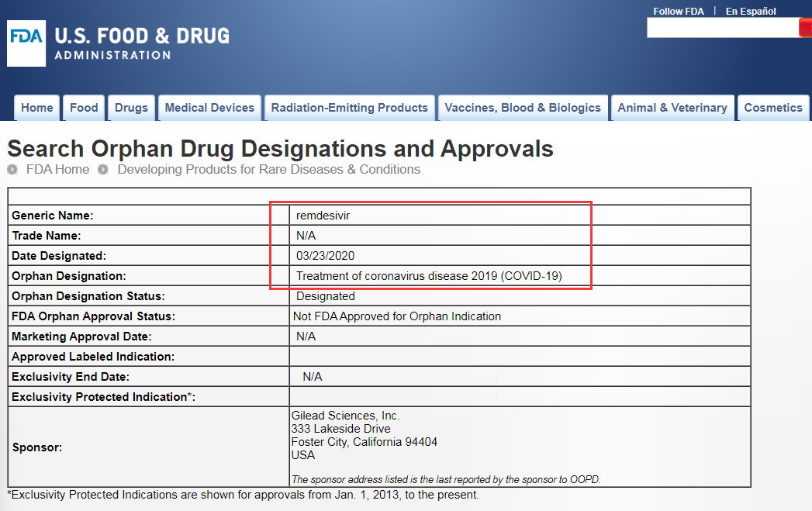
Task: Switch to the Drugs tab
Action: [x=132, y=108]
